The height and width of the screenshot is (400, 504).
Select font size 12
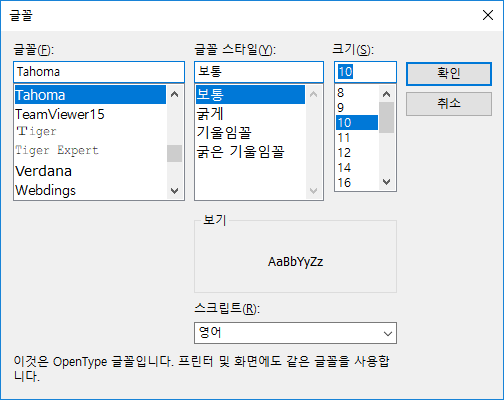(x=357, y=153)
